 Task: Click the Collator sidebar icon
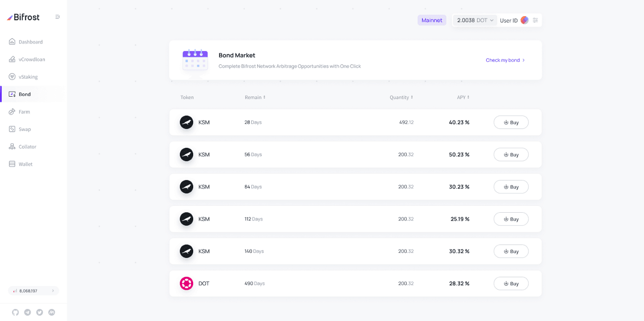tap(12, 147)
